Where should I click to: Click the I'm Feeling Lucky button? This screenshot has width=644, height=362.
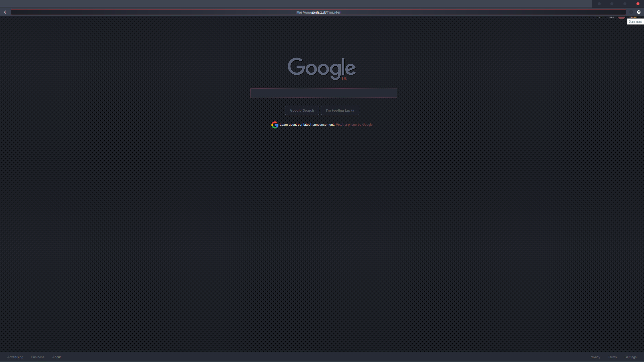click(x=340, y=110)
